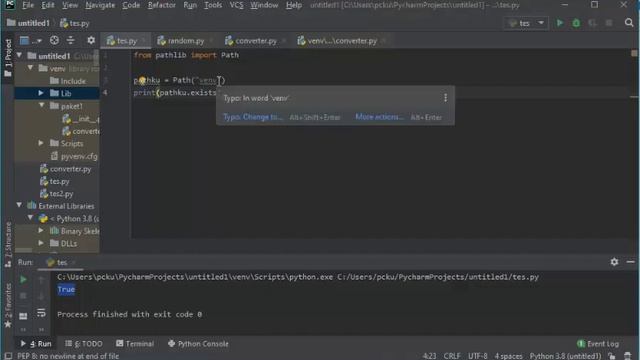640x360 pixels.
Task: Click the UTF-8 encoding indicator
Action: 478,356
